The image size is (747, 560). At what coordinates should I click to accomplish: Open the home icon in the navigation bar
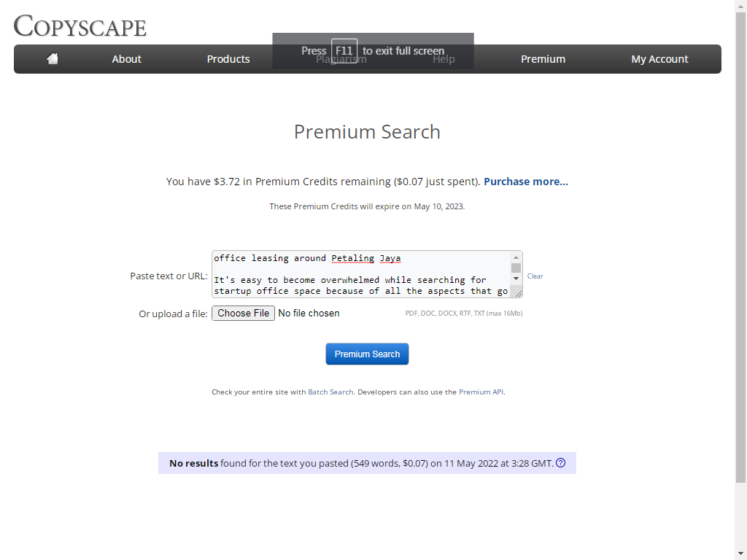[x=53, y=58]
